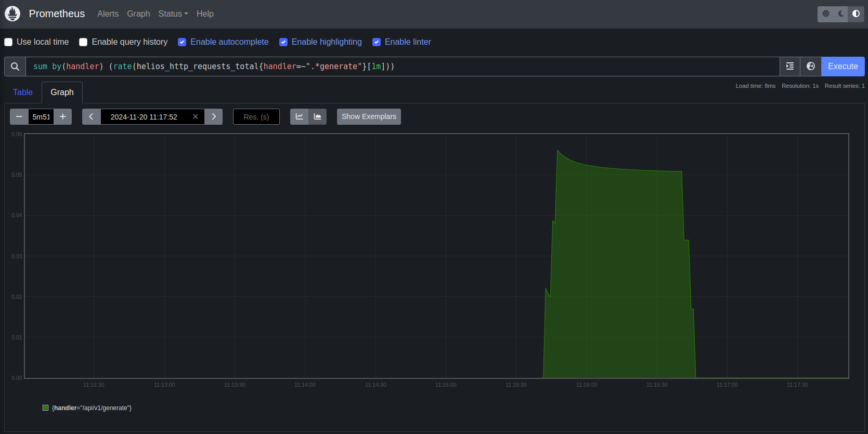Decrease the graph time range
Screen dimensions: 868x434
point(19,117)
